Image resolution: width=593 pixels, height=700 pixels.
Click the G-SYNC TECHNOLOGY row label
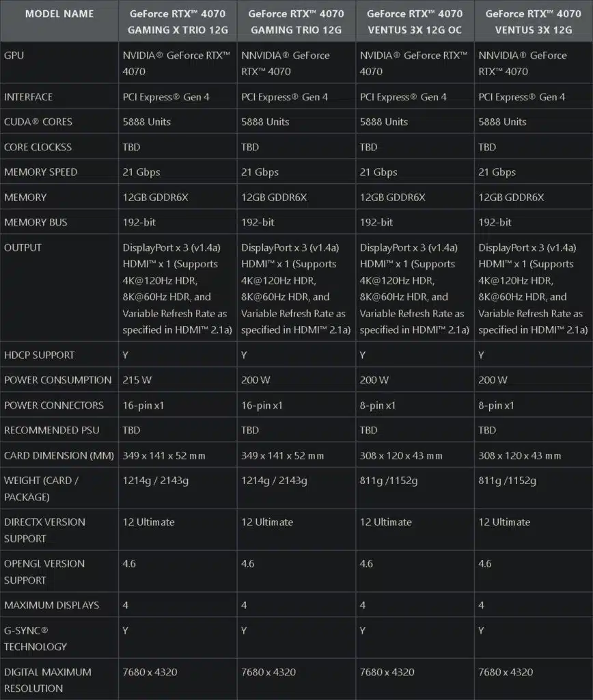36,638
